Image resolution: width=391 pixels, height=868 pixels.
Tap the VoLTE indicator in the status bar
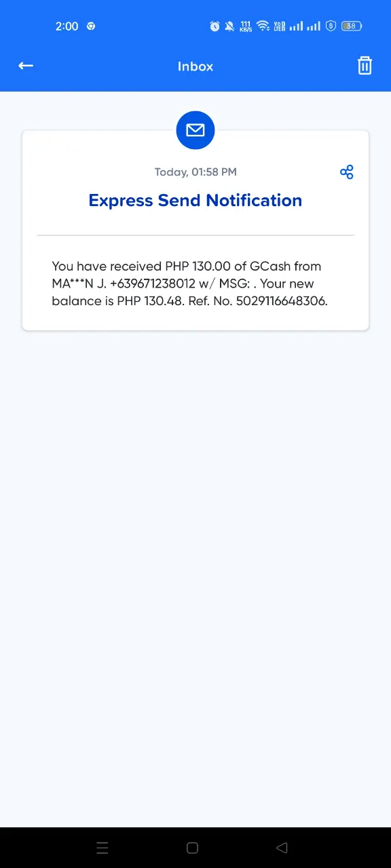click(x=279, y=26)
